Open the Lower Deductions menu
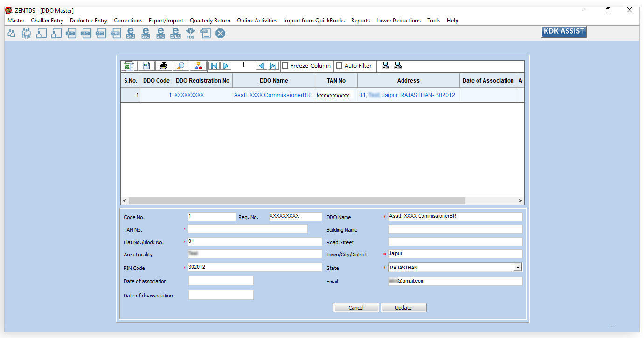Screen dimensions: 644x338 pos(398,21)
